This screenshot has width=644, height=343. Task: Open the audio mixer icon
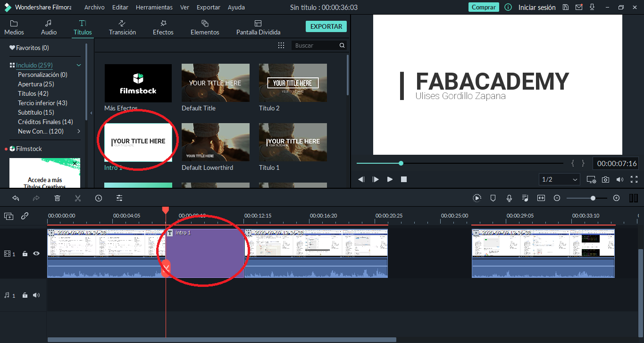click(525, 198)
